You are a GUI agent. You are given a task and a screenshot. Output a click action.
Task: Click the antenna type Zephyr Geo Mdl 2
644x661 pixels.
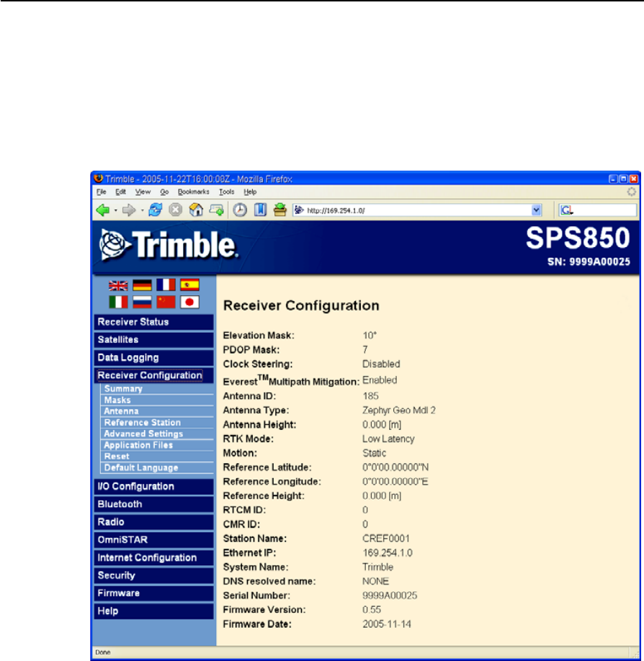[x=399, y=410]
